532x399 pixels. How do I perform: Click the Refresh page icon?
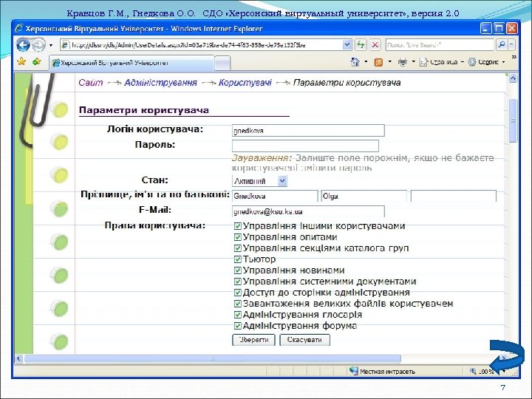(361, 44)
